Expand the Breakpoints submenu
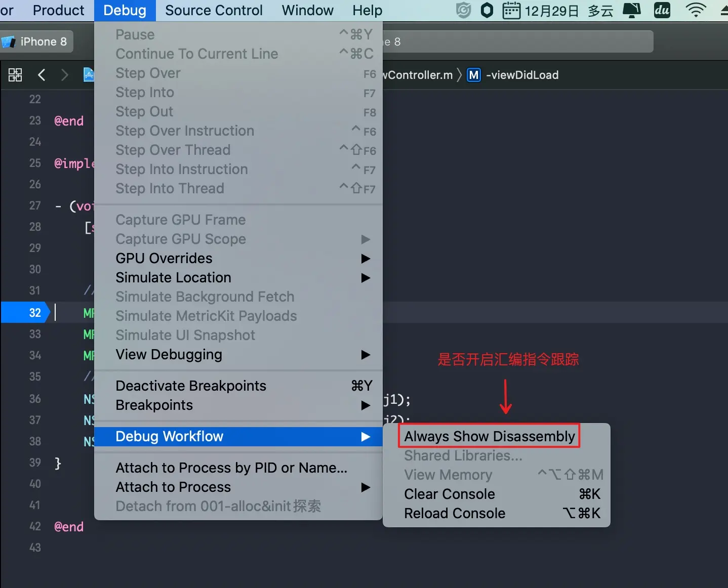The height and width of the screenshot is (588, 728). coord(238,405)
